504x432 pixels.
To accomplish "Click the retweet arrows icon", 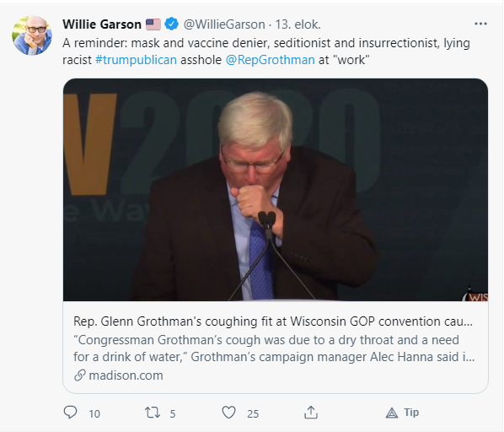I will point(153,413).
